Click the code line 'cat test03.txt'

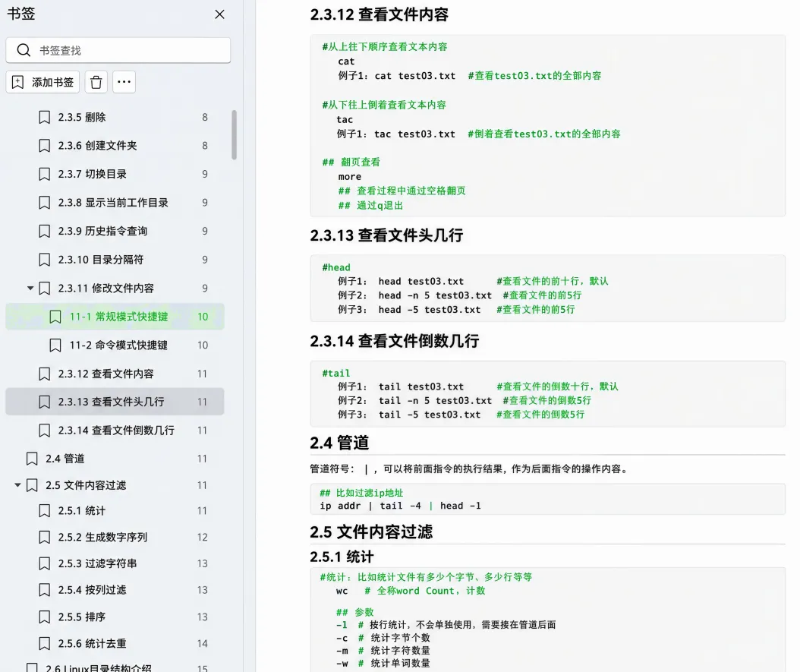[414, 76]
